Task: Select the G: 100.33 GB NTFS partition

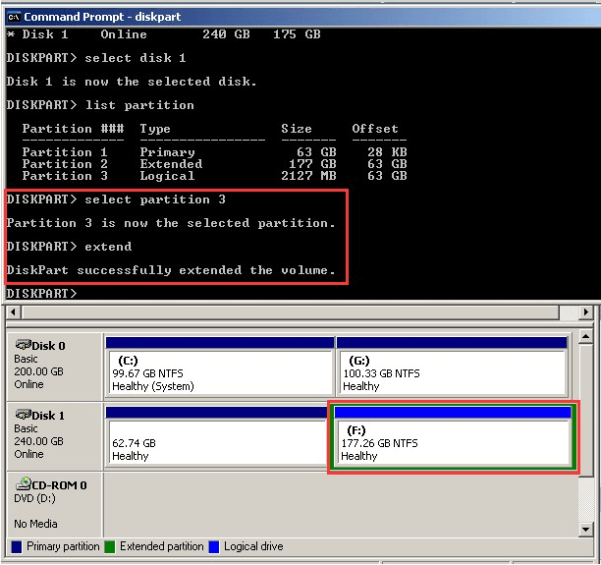Action: (x=452, y=366)
